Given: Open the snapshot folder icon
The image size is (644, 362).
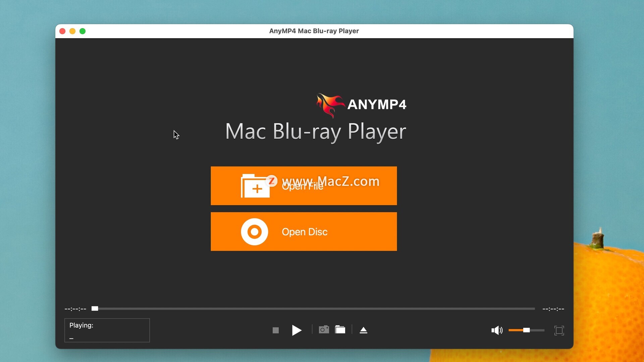Looking at the screenshot, I should coord(340,329).
